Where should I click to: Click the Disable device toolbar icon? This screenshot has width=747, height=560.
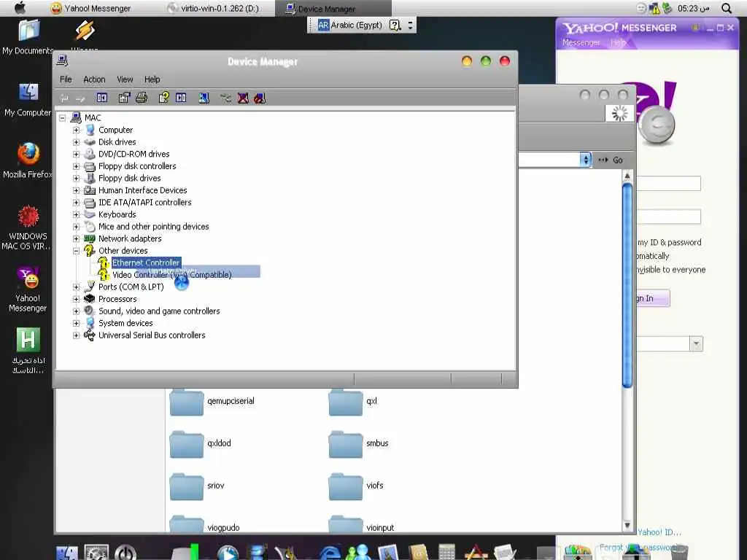[260, 98]
